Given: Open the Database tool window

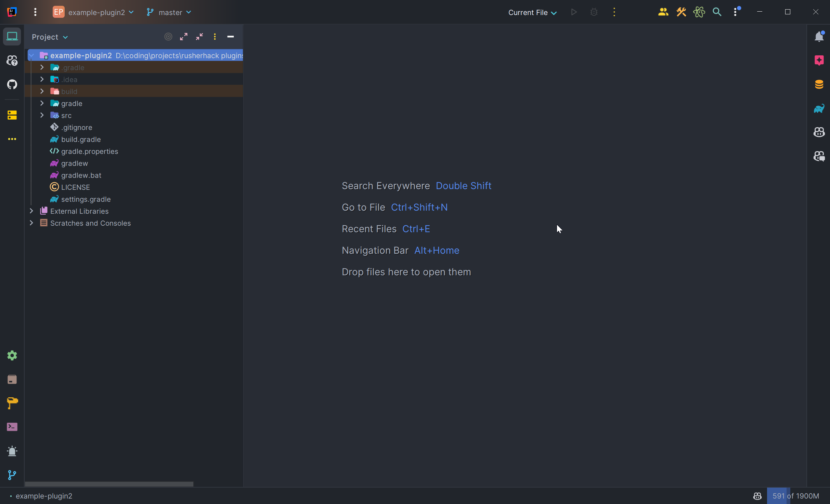Looking at the screenshot, I should pyautogui.click(x=819, y=84).
